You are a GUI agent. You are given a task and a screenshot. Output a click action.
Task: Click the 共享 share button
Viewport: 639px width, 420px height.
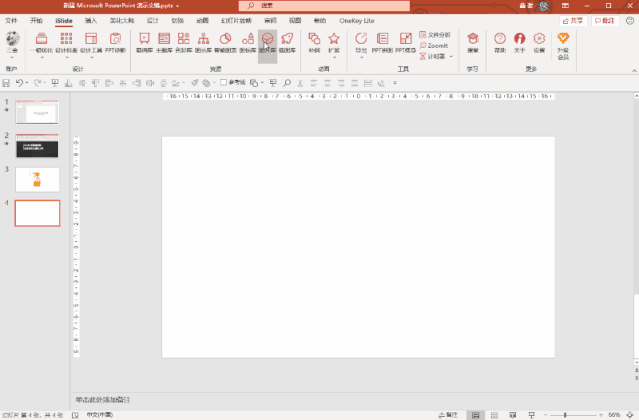(573, 21)
